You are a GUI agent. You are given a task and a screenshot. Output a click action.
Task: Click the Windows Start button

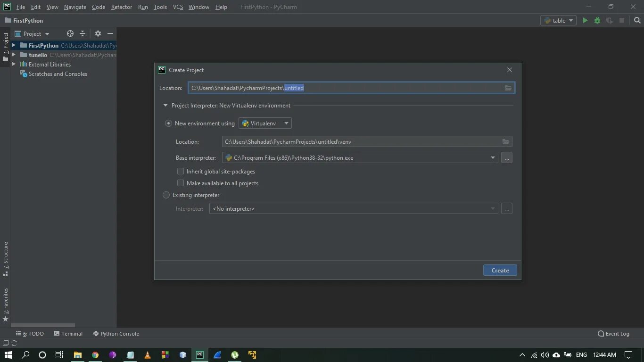8,355
